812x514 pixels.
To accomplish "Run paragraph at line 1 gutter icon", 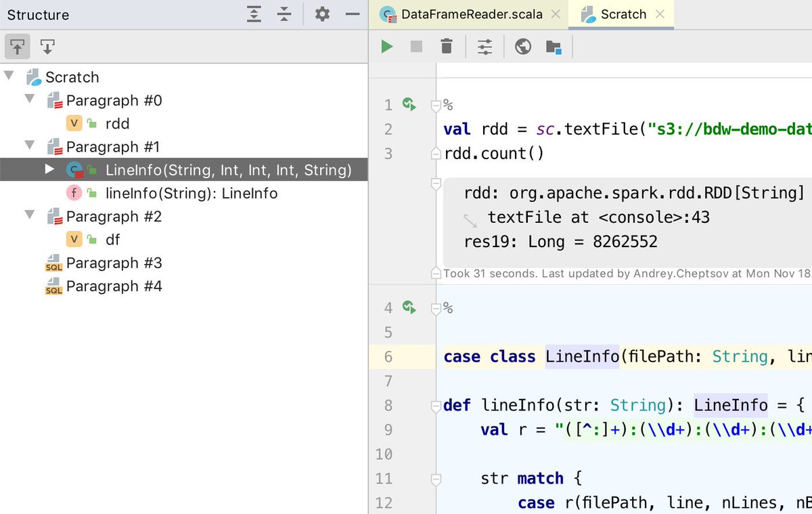I will 409,104.
